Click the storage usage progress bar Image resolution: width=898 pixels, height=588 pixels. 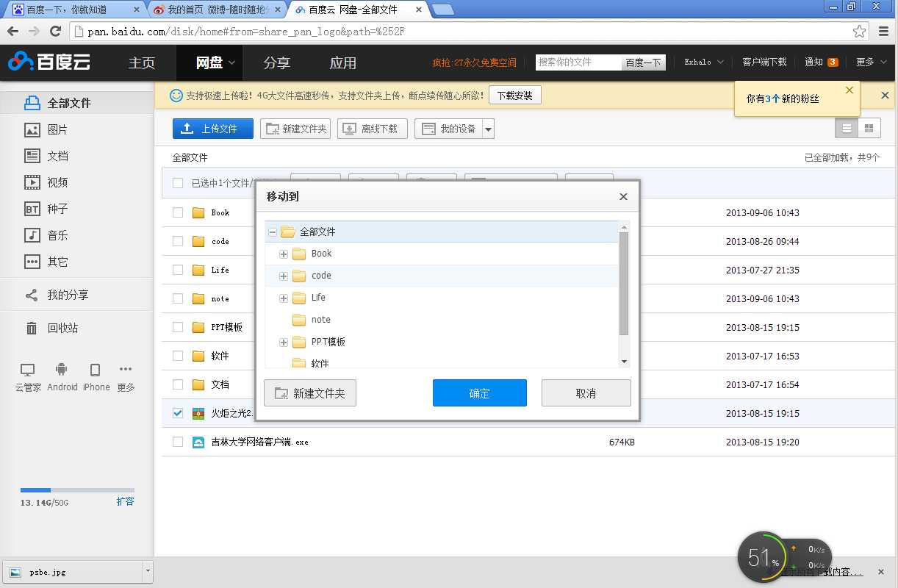[x=77, y=490]
